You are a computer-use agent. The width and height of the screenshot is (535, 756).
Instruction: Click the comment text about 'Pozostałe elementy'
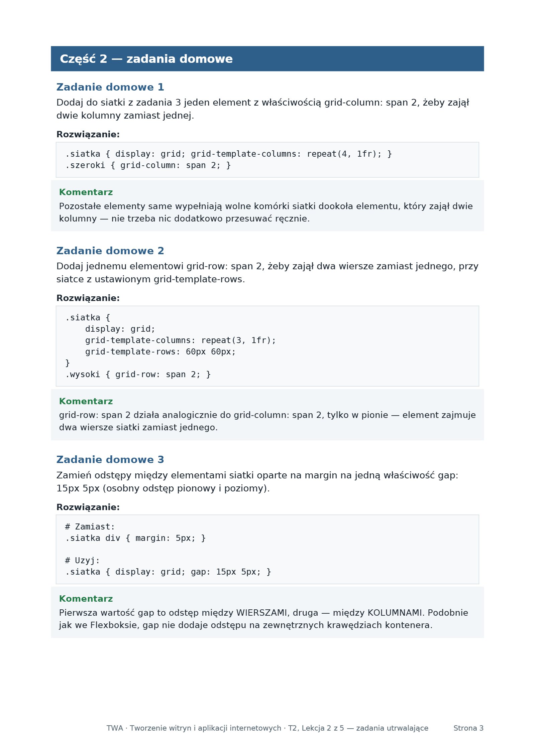[x=266, y=212]
